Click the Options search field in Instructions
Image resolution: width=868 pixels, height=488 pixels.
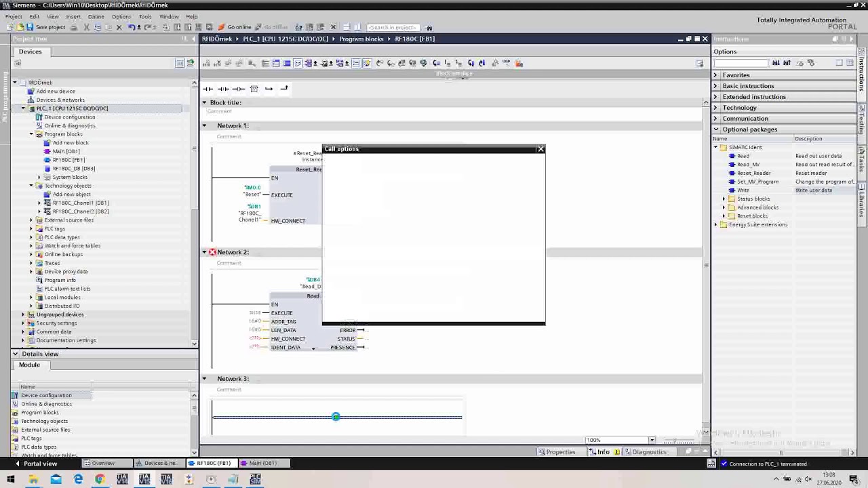[741, 63]
